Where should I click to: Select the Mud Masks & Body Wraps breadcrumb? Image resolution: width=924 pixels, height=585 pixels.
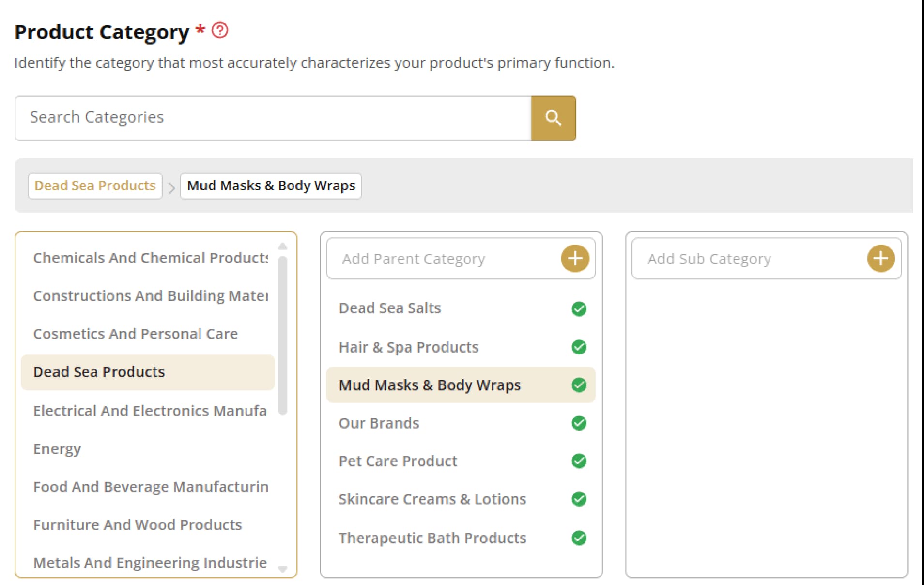tap(271, 185)
